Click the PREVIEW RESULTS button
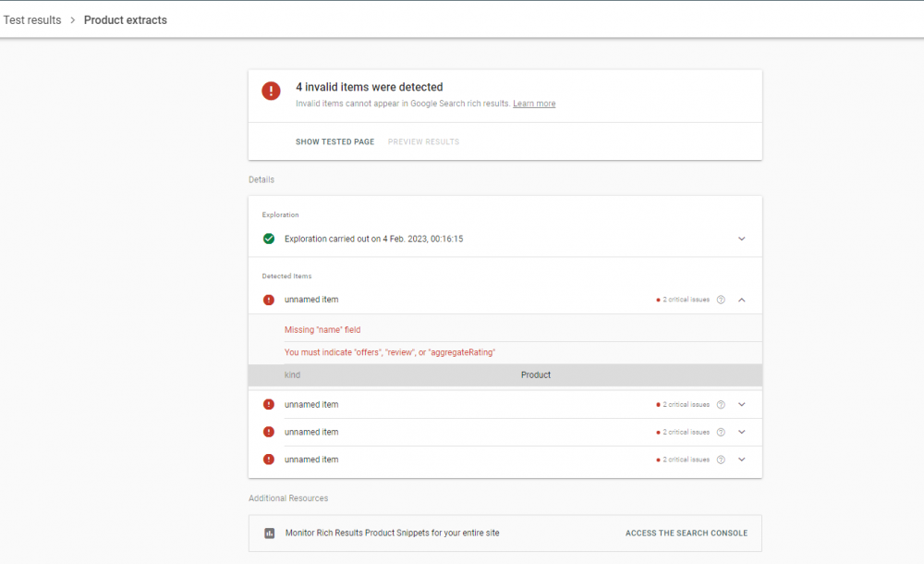This screenshot has width=924, height=564. 423,141
